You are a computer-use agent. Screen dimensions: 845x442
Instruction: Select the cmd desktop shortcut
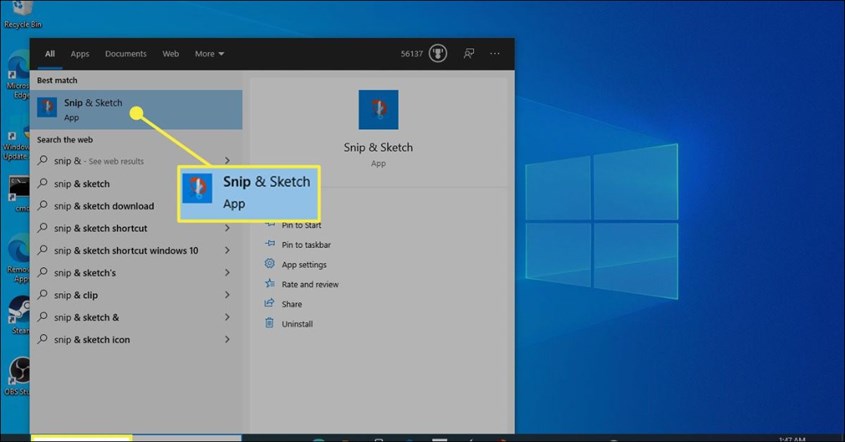point(19,194)
